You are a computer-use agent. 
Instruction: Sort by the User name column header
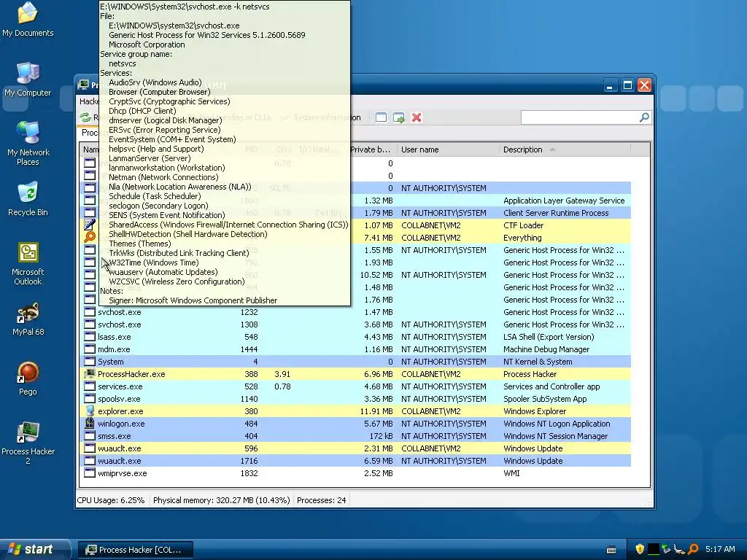point(449,149)
